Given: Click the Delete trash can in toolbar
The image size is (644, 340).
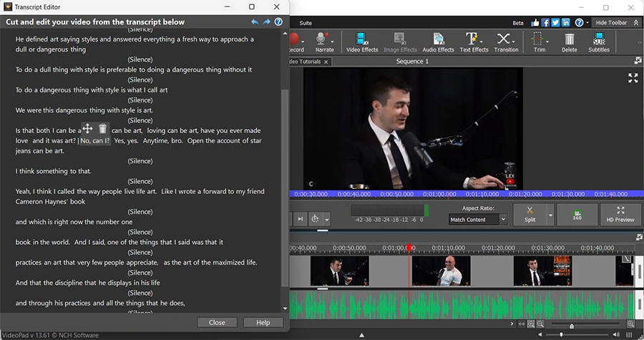Looking at the screenshot, I should [x=570, y=39].
